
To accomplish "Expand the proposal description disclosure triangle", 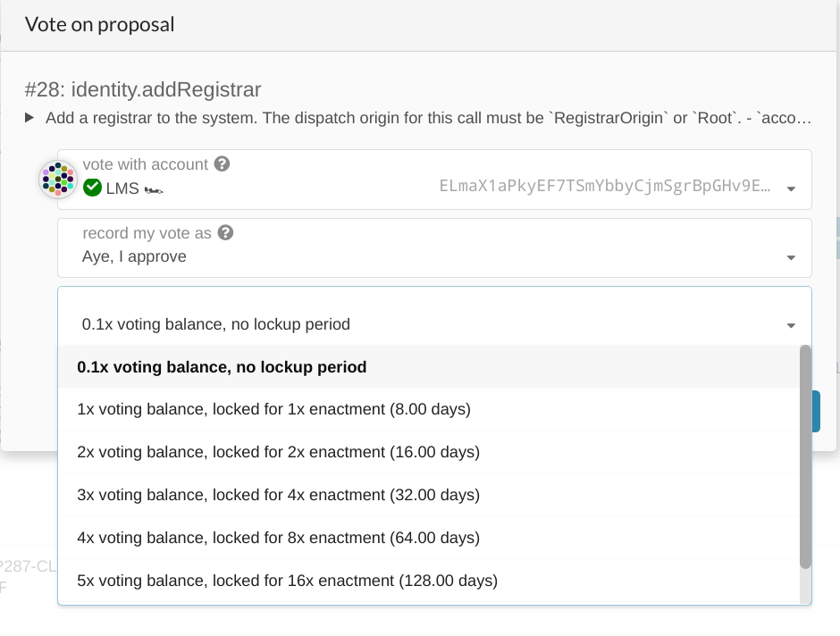I will [29, 118].
